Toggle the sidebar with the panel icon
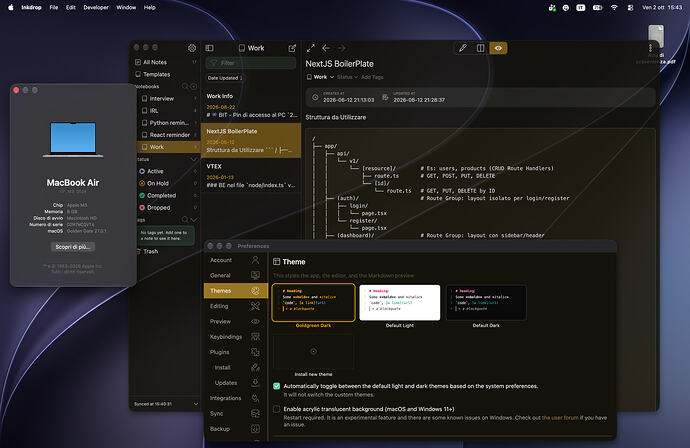This screenshot has width=690, height=448. click(x=209, y=48)
